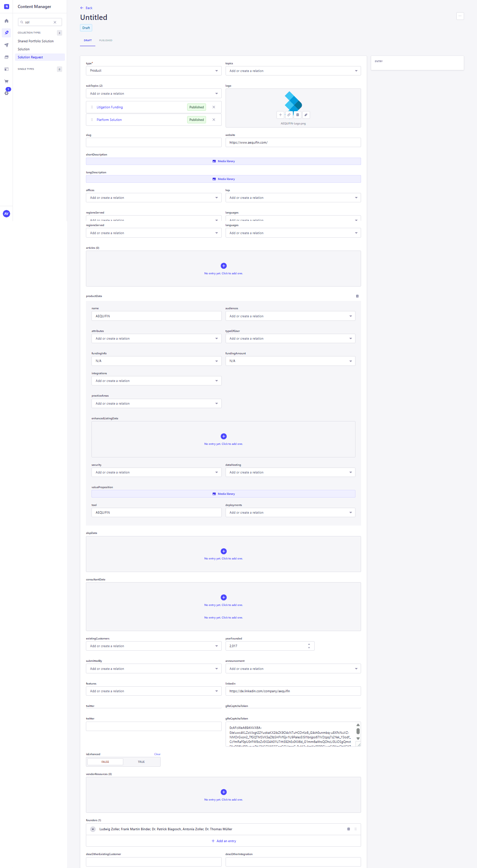
Task: Remove the Platform Solution relation
Action: click(214, 120)
